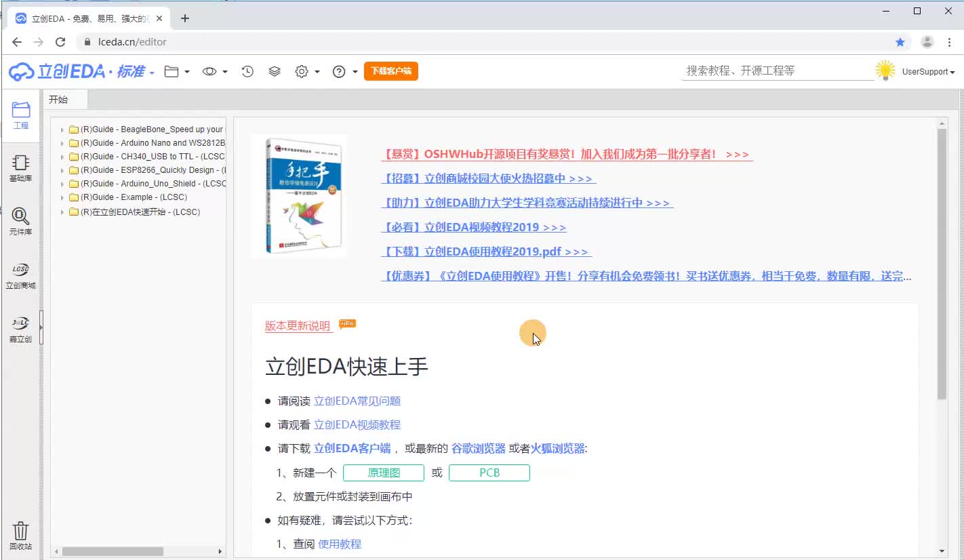
Task: Click the 立创EDA logo
Action: (x=57, y=71)
